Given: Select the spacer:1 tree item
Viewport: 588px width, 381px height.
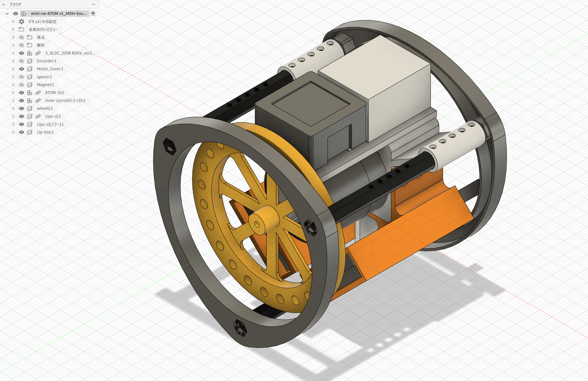Looking at the screenshot, I should tap(45, 77).
